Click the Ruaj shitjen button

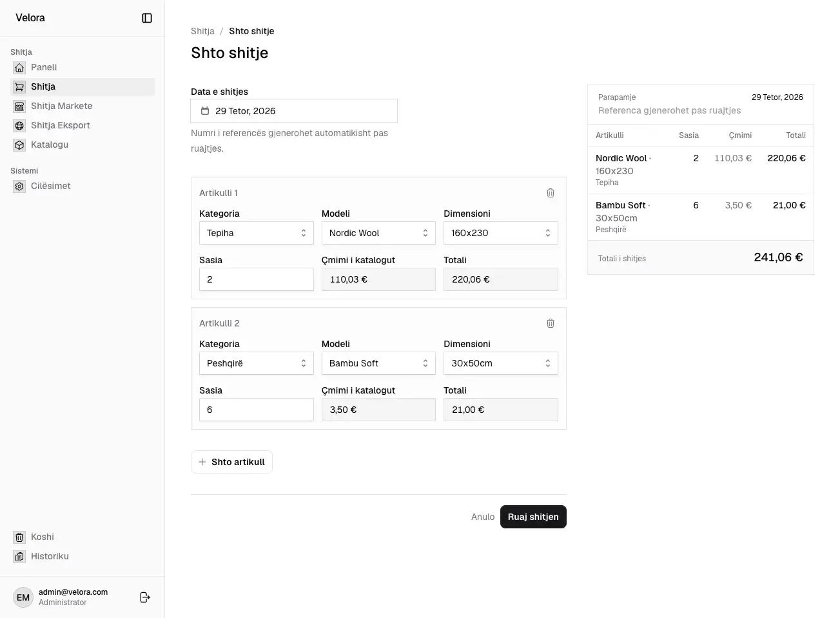point(533,517)
